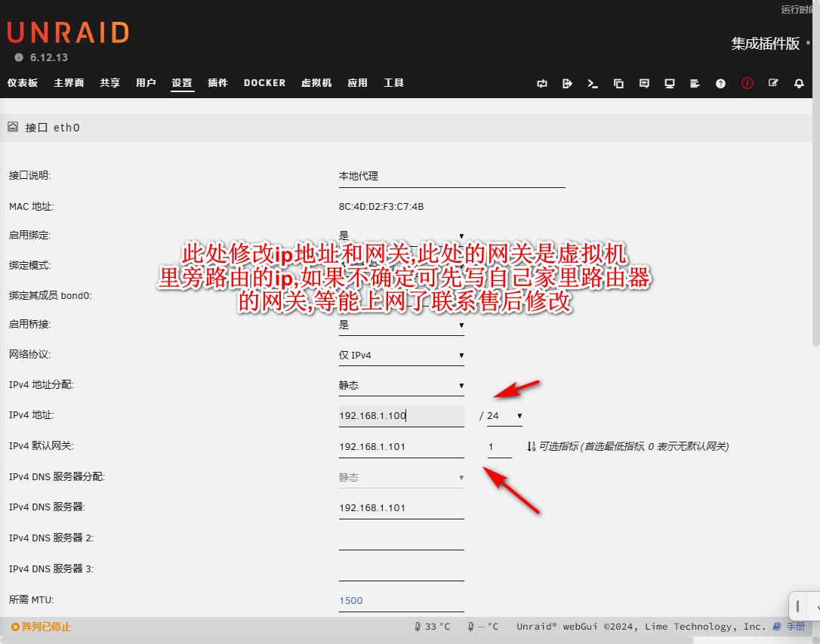Viewport: 820px width, 644px height.
Task: Go to the 虚拟机 menu tab
Action: point(316,83)
